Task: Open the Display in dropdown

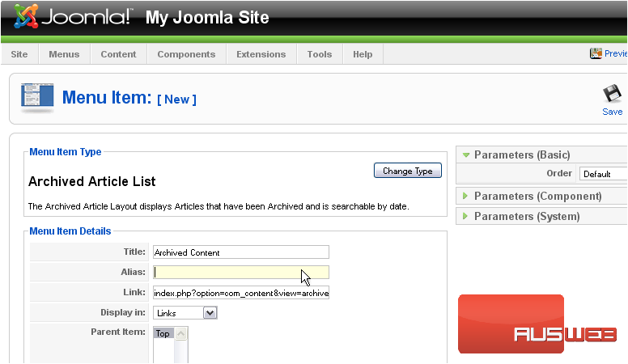Action: (x=185, y=313)
